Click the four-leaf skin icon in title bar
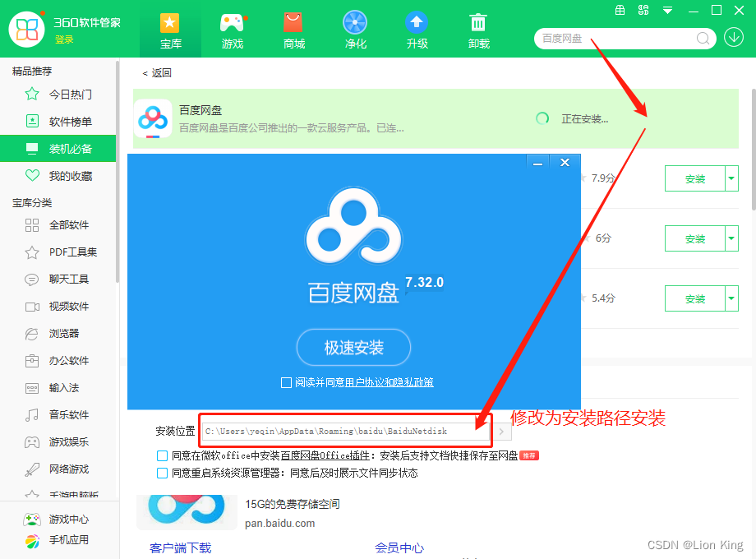 (x=643, y=10)
